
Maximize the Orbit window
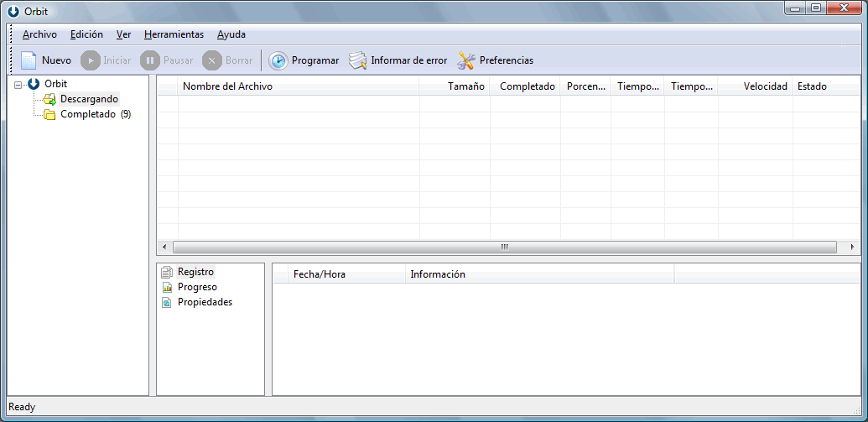point(815,8)
